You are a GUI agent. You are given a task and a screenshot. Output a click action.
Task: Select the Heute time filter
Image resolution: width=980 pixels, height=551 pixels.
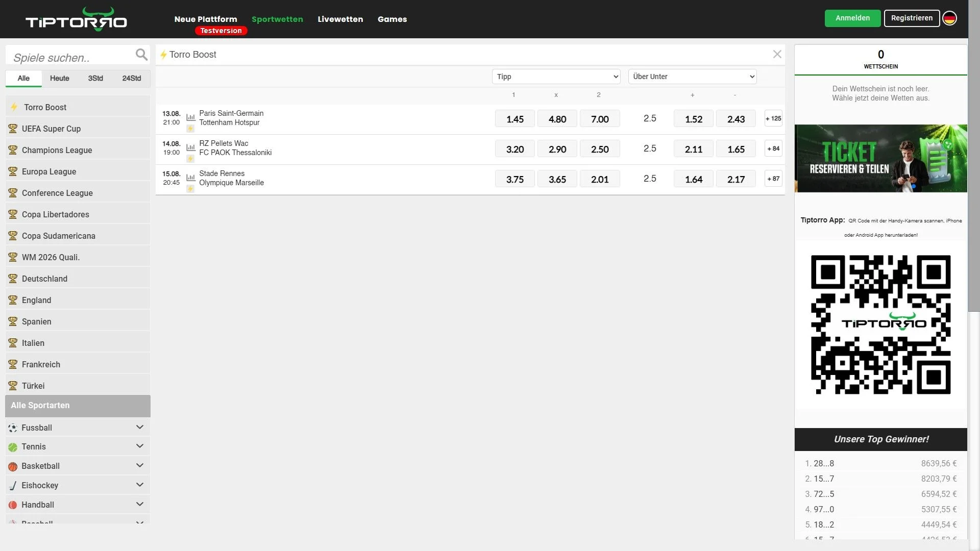tap(59, 78)
